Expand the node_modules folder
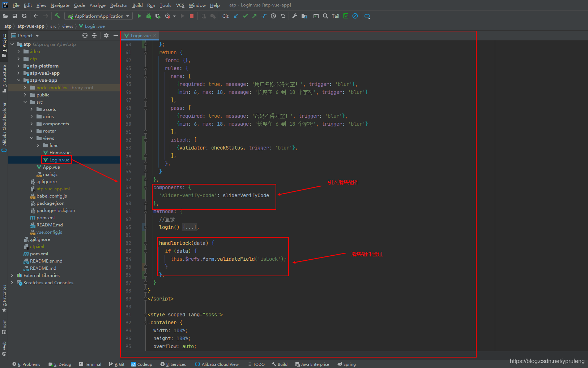The width and height of the screenshot is (588, 368). 25,87
